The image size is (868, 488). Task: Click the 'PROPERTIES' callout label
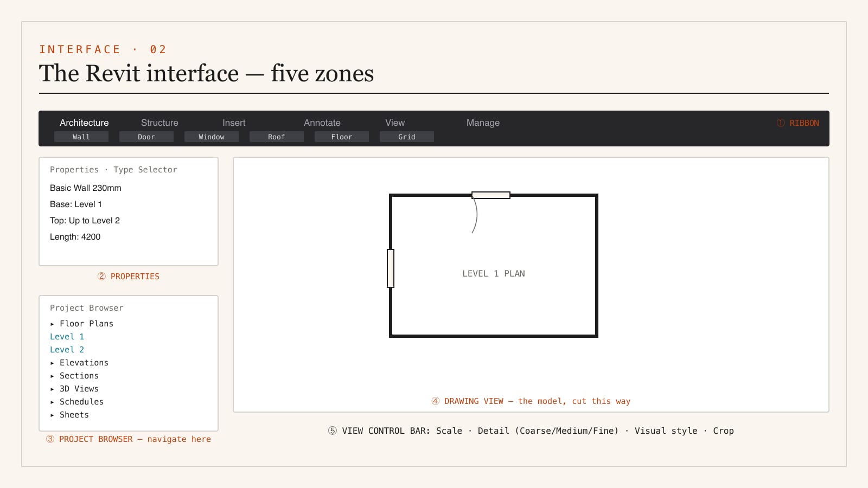(x=129, y=277)
